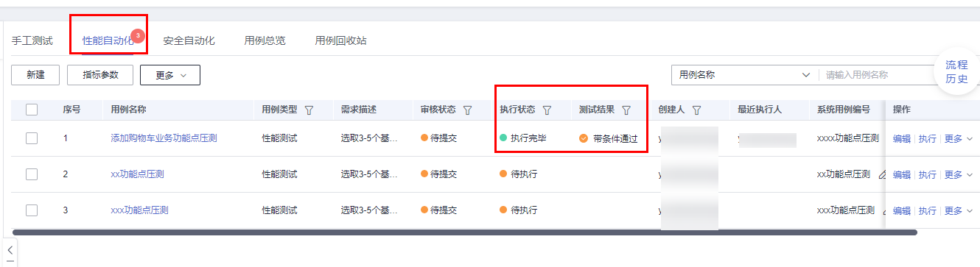Click the horizontal scrollbar under the table

pyautogui.click(x=464, y=232)
